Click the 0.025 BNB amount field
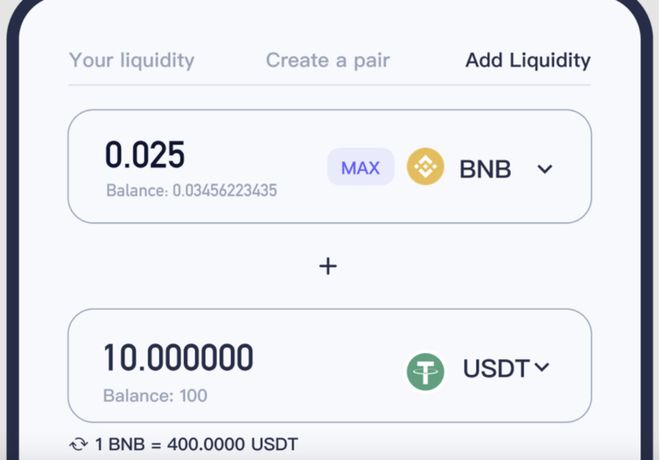Image resolution: width=660 pixels, height=460 pixels. click(x=145, y=155)
